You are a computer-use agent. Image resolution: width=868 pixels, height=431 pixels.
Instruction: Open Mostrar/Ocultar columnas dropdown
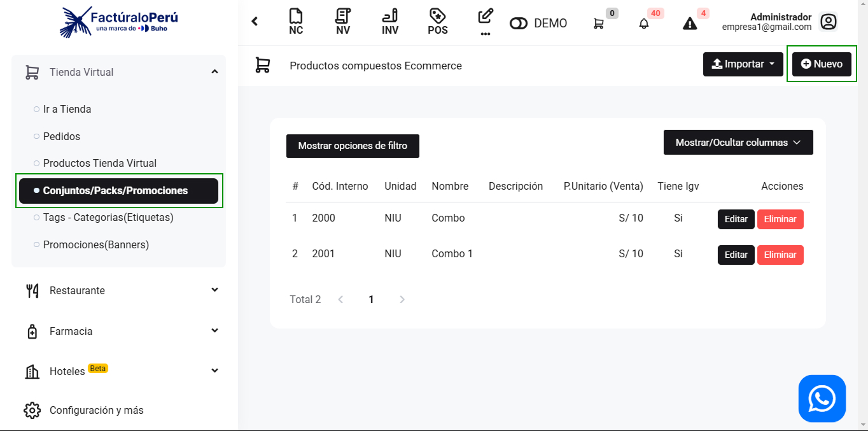738,143
